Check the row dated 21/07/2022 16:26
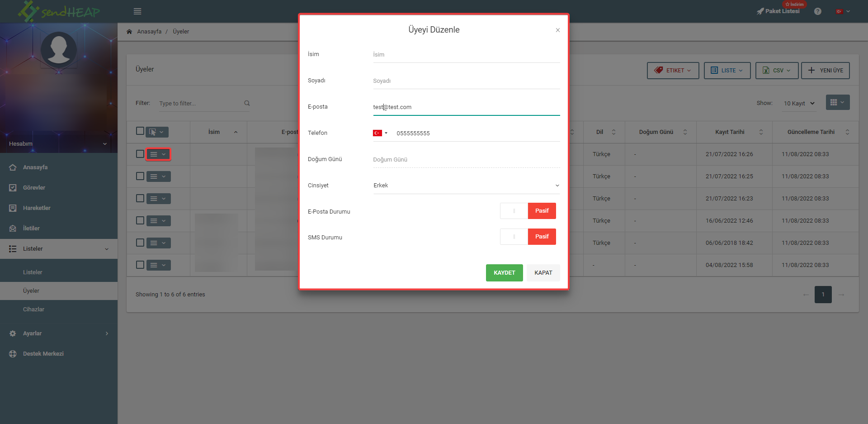Viewport: 868px width, 424px height. [140, 154]
